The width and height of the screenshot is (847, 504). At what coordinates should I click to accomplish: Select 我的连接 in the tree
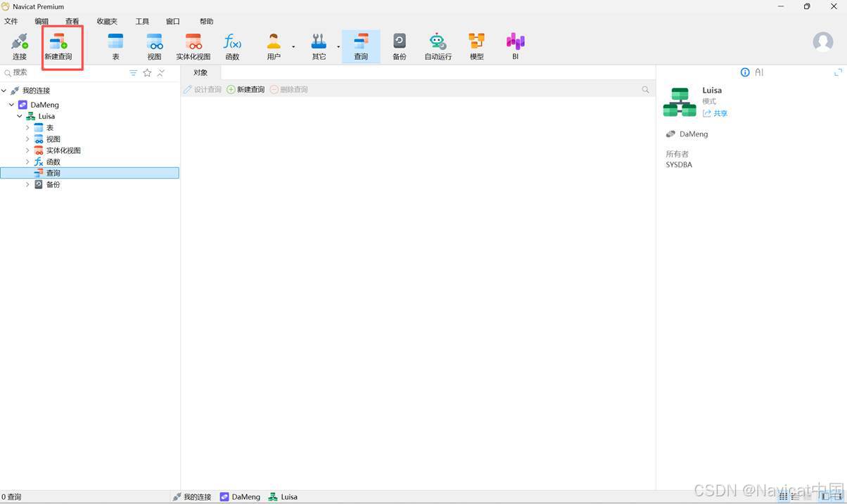click(x=36, y=91)
